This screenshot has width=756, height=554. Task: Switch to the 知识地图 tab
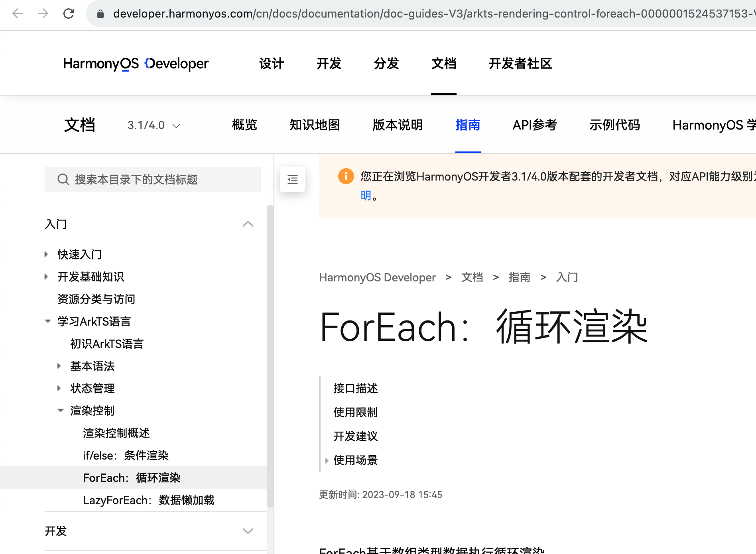click(315, 125)
